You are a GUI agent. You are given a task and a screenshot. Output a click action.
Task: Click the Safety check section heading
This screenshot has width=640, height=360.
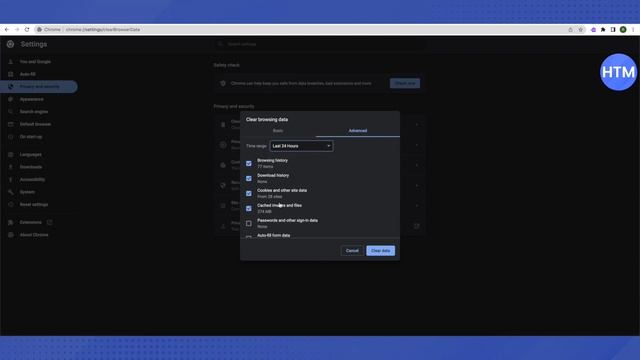click(227, 65)
